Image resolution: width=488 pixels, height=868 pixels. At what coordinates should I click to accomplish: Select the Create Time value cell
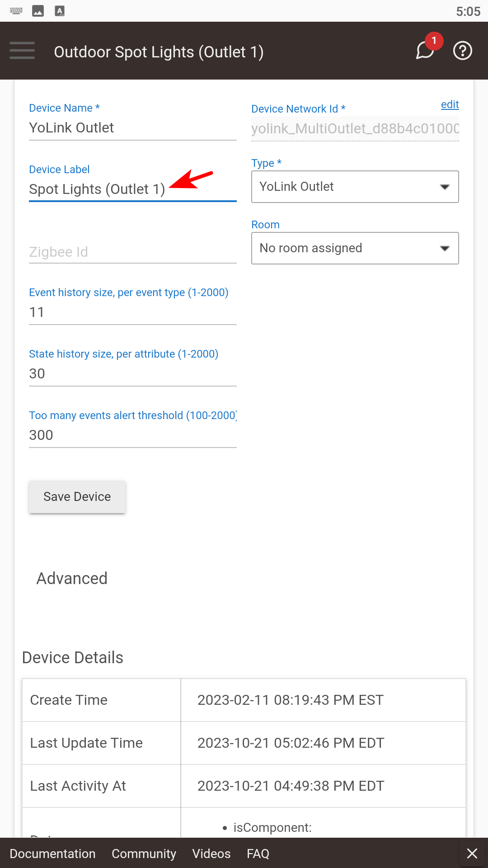[x=323, y=700]
